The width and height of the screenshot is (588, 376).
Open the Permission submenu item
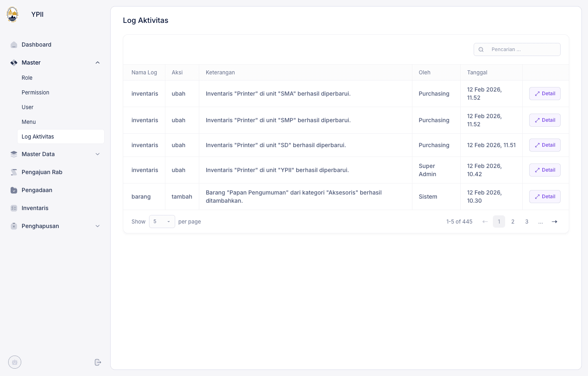click(x=61, y=92)
